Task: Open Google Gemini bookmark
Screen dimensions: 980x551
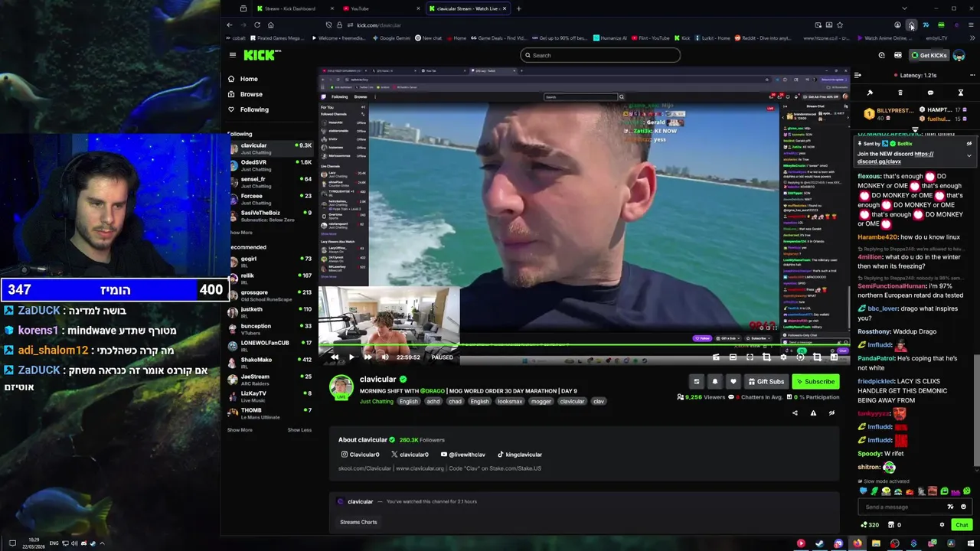Action: point(391,38)
